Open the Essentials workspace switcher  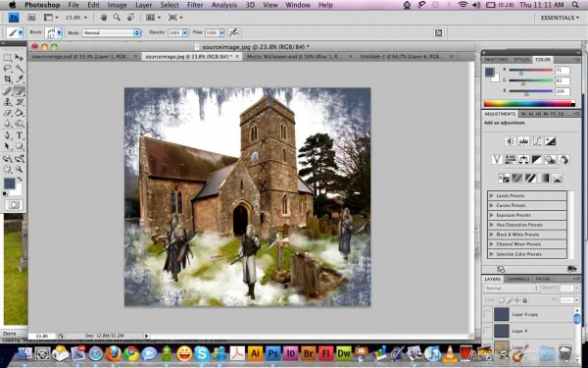point(560,18)
